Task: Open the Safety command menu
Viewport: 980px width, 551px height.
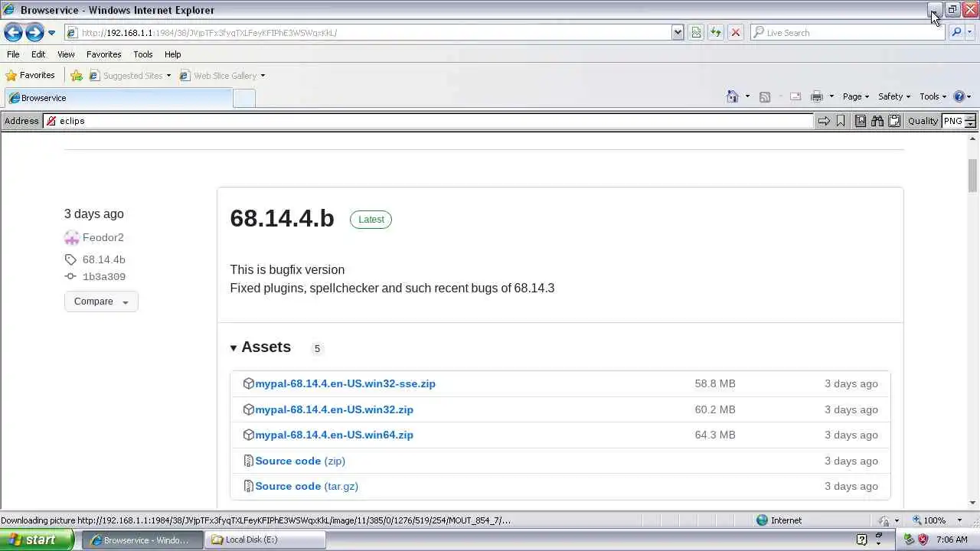Action: click(x=893, y=96)
